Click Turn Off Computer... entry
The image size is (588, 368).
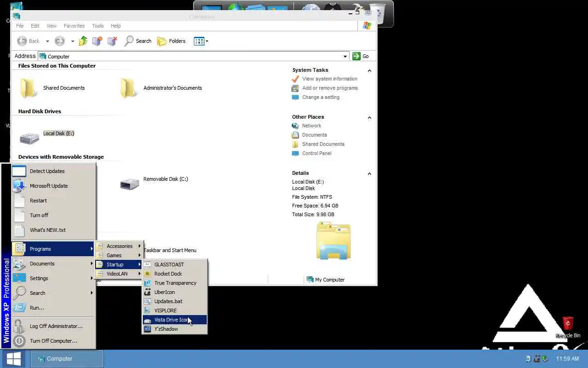click(x=53, y=341)
